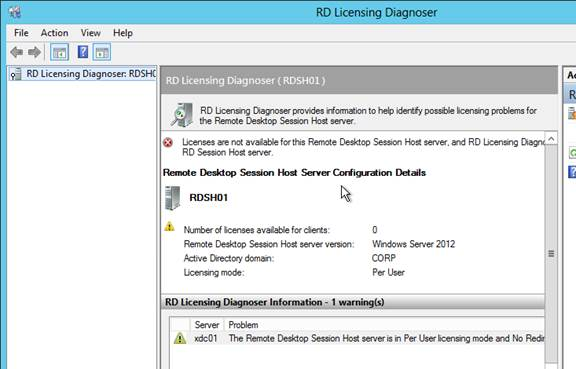The image size is (576, 369).
Task: Click the Server column header
Action: click(207, 325)
